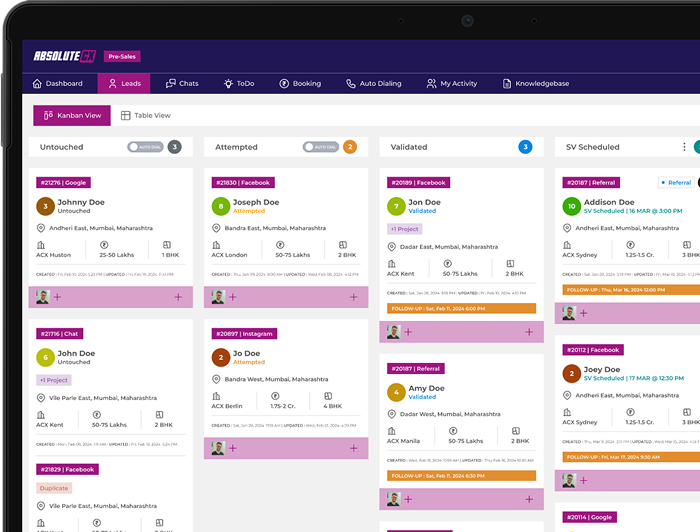700x532 pixels.
Task: Click the AbsoluteCX logo
Action: 65,56
